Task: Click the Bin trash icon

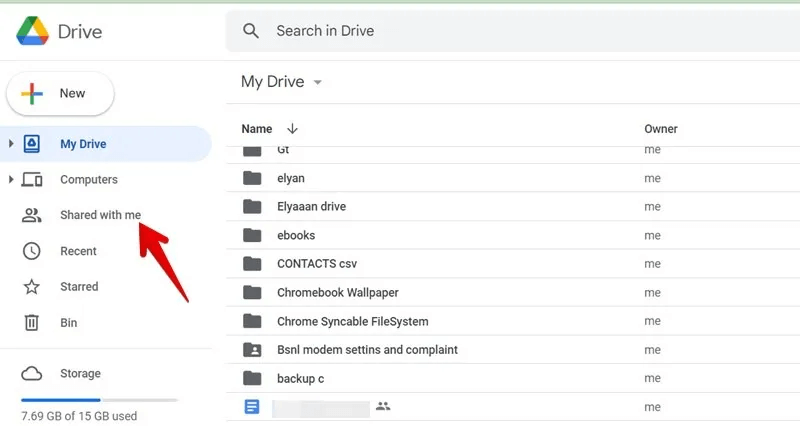Action: point(32,322)
